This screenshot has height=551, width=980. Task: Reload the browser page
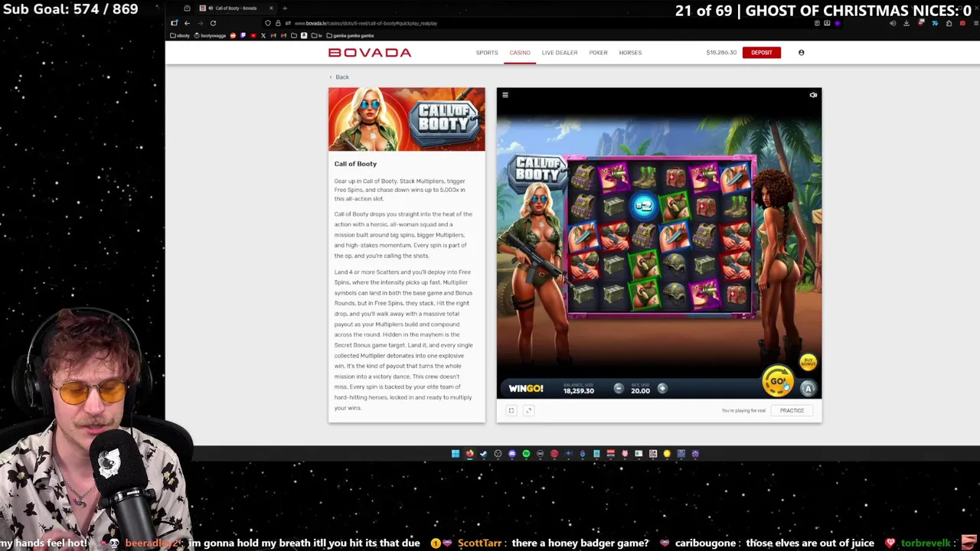coord(213,23)
